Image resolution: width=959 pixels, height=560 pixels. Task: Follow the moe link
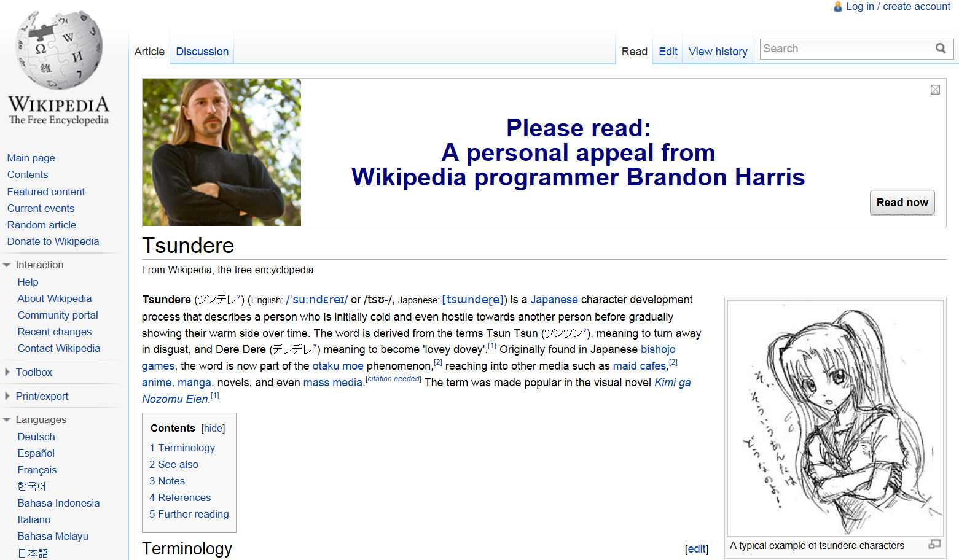(353, 366)
